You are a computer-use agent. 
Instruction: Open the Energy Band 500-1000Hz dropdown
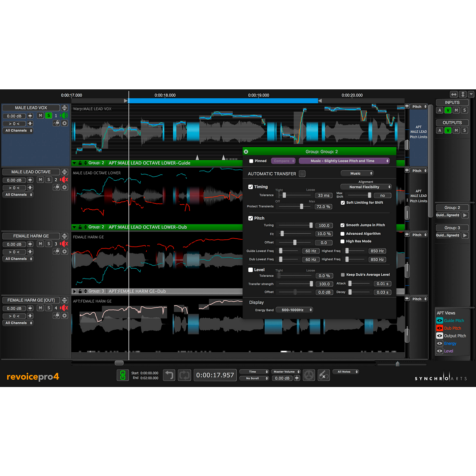point(294,309)
